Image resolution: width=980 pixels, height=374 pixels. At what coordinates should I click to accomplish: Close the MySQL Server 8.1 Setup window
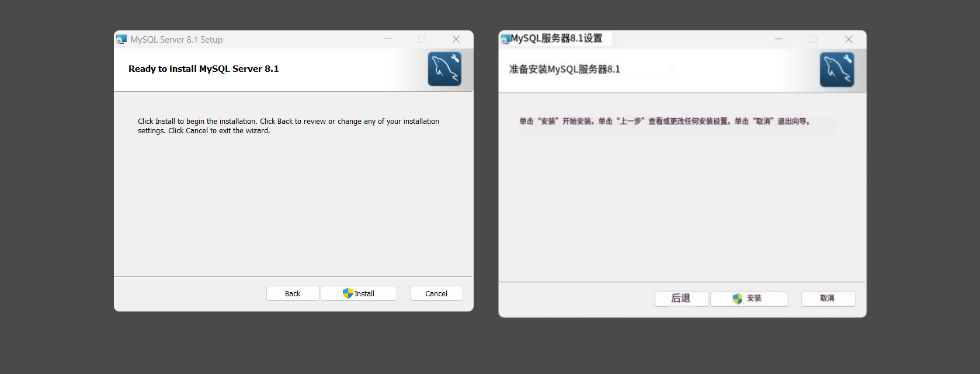coord(456,39)
